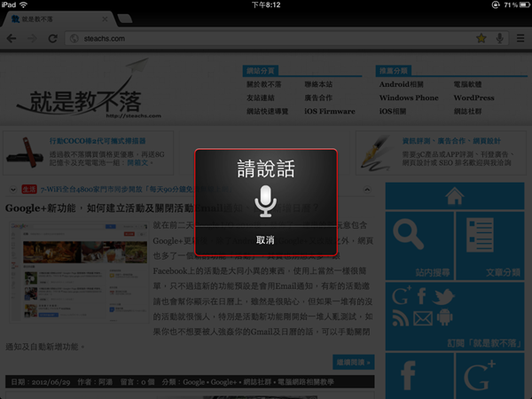Open the large Facebook tile

click(x=419, y=376)
